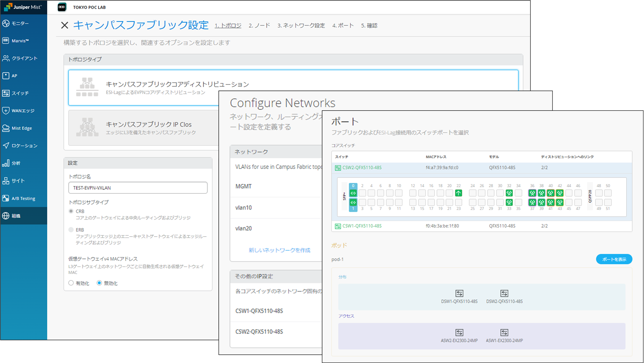644x363 pixels.
Task: Click the DSW1-QFX5110-48S distribution switch icon
Action: tap(459, 294)
